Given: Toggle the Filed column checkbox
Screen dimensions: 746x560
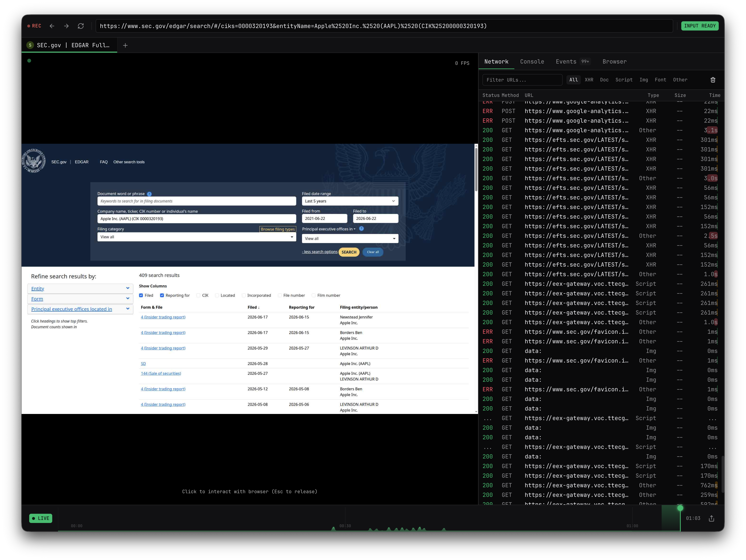Looking at the screenshot, I should pyautogui.click(x=141, y=296).
